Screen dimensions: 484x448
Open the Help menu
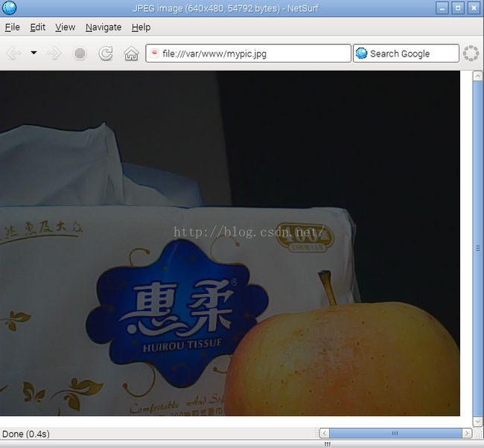tap(141, 27)
